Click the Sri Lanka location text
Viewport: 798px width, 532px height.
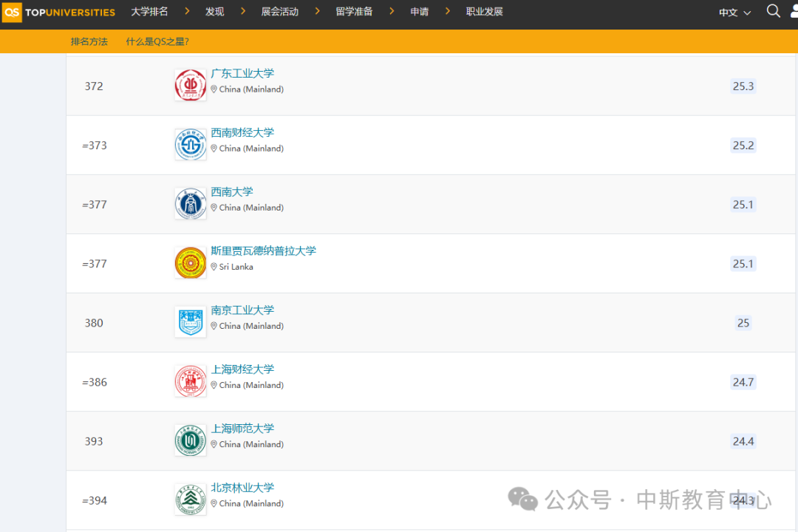(x=236, y=267)
